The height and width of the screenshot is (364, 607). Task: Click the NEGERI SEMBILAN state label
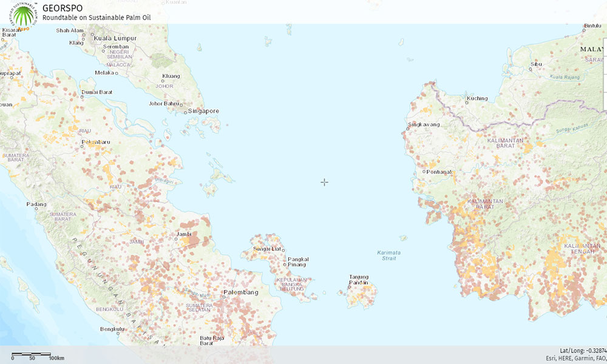pos(120,54)
